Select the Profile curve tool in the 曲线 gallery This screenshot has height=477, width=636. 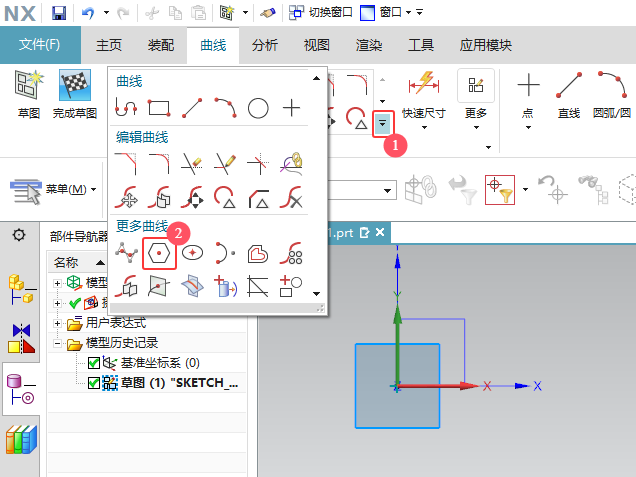tap(126, 108)
